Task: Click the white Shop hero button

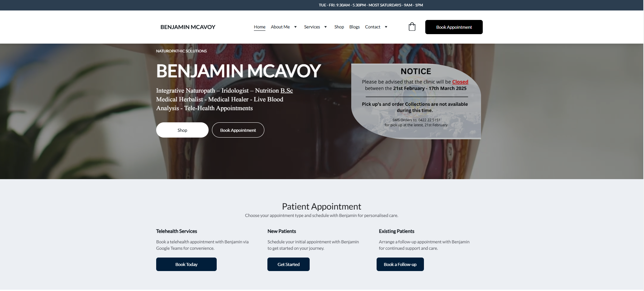Action: [182, 130]
